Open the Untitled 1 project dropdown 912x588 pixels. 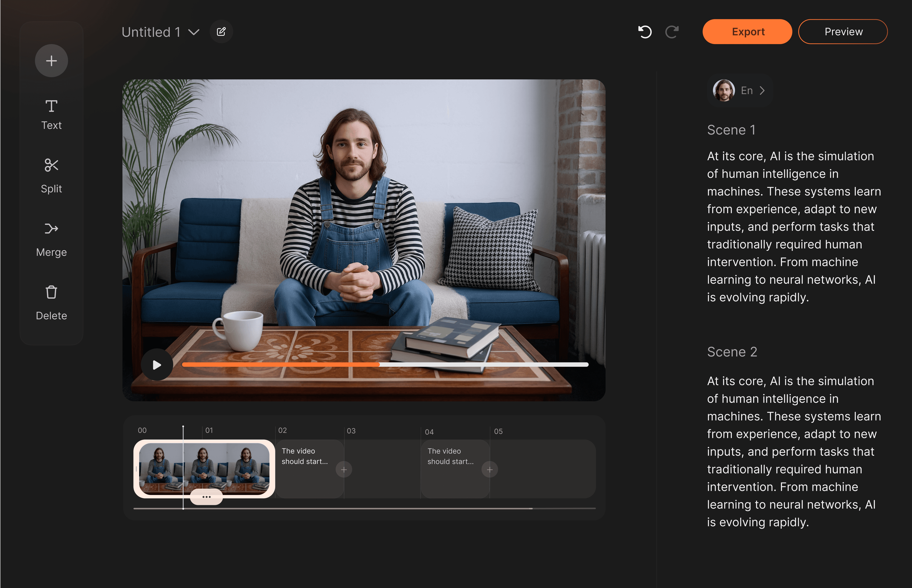pos(194,32)
